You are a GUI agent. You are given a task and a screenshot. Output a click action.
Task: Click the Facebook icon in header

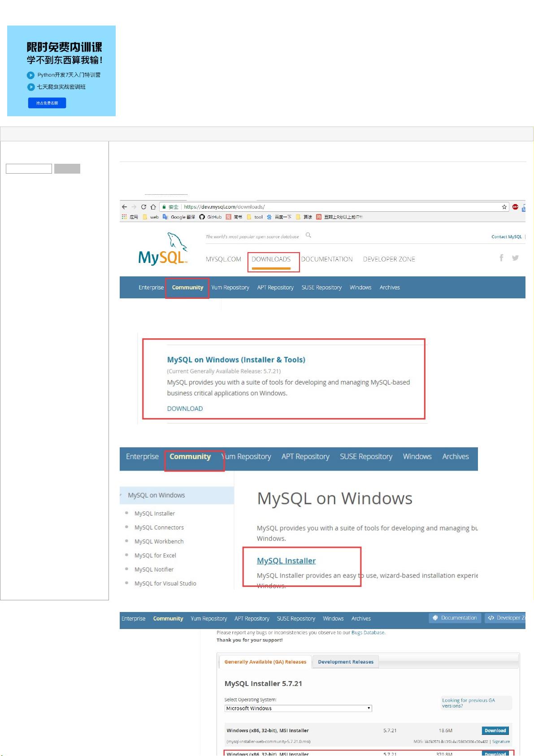pos(501,258)
